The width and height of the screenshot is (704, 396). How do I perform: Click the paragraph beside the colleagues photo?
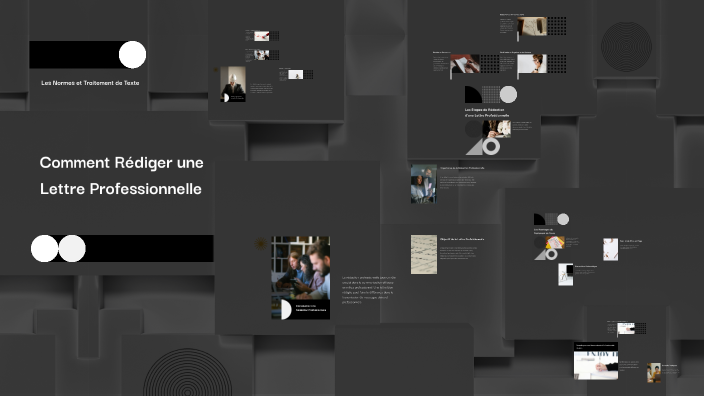point(369,290)
